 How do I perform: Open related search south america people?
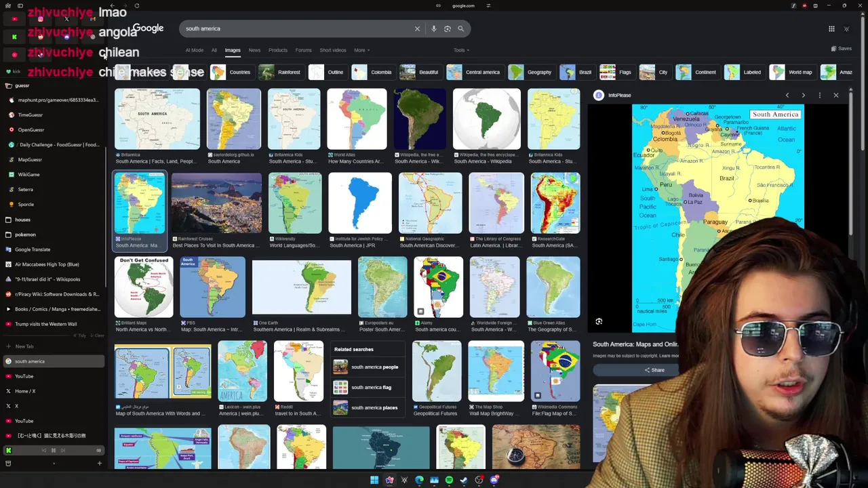click(x=366, y=367)
